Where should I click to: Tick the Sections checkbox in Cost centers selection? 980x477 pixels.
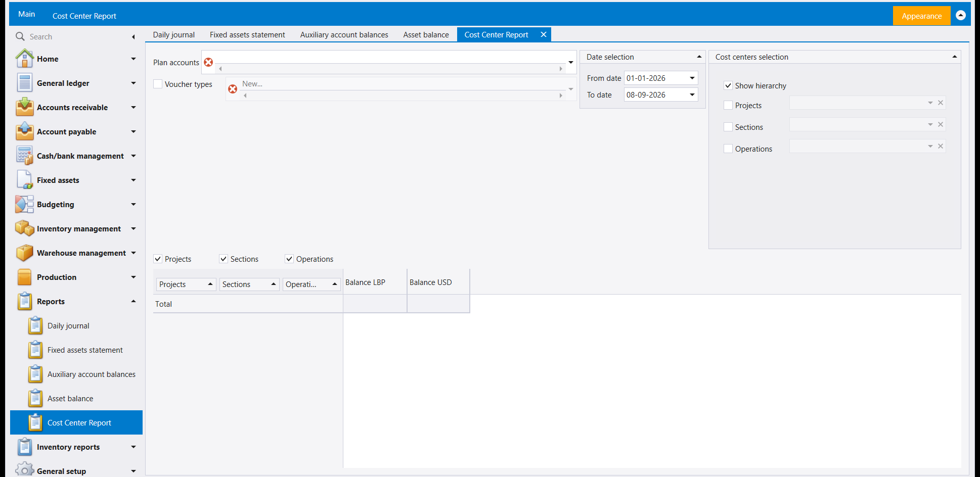tap(728, 127)
